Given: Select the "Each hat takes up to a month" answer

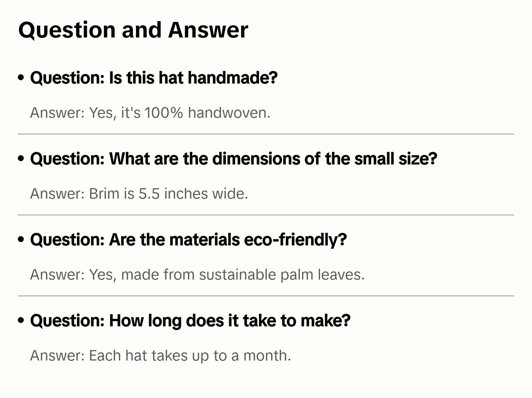Looking at the screenshot, I should tap(160, 355).
